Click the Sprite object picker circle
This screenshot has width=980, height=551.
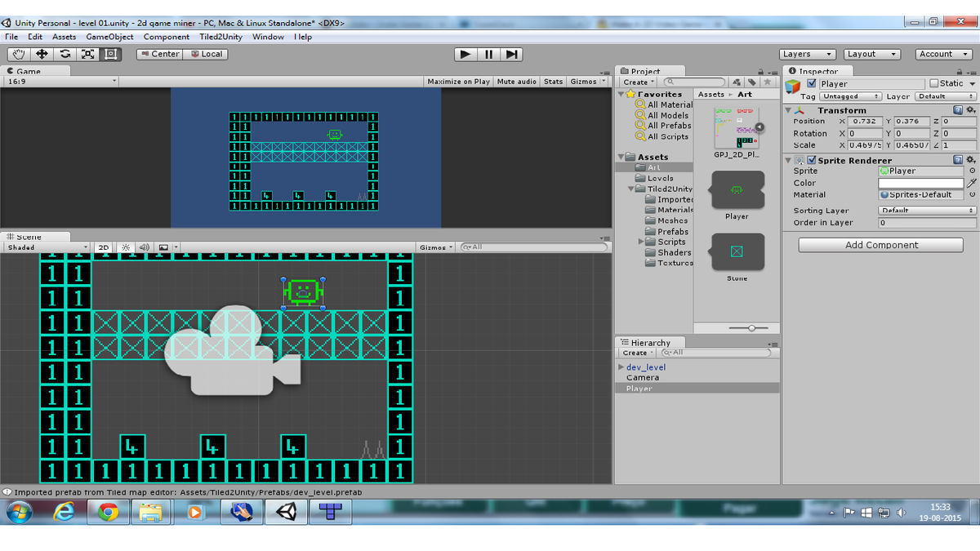972,171
